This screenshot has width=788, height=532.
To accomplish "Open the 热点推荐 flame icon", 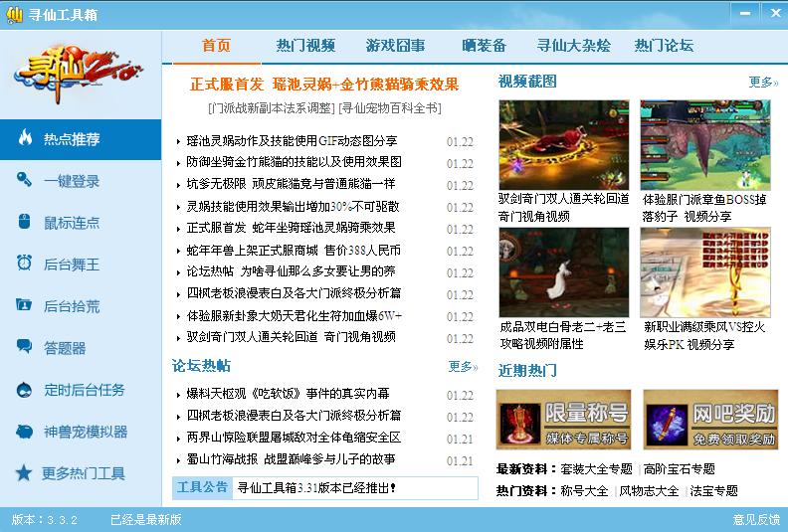I will click(x=25, y=137).
